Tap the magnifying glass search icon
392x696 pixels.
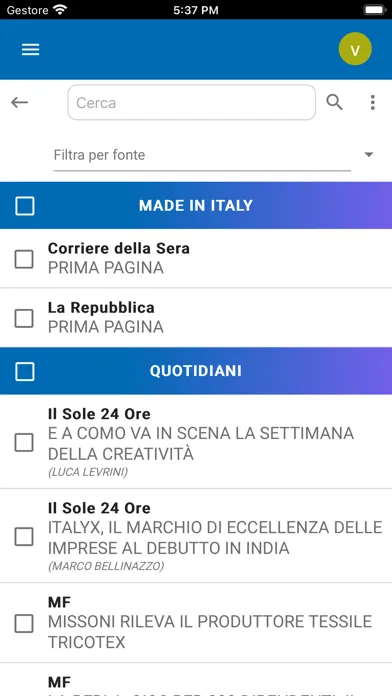(334, 103)
